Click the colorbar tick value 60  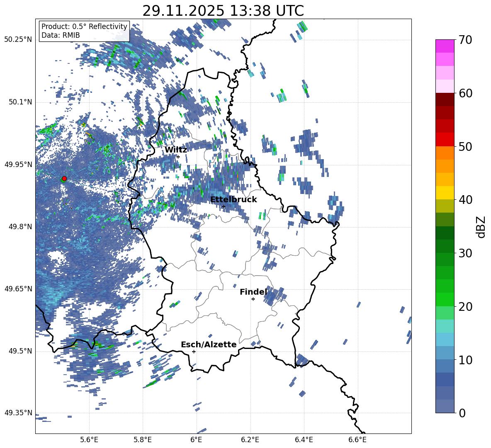click(x=466, y=93)
